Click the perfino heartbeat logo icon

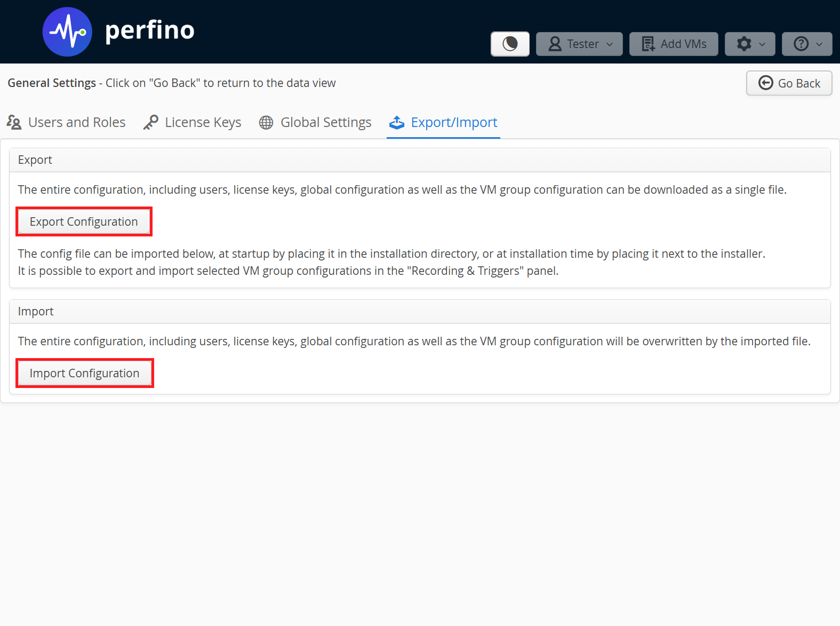pyautogui.click(x=67, y=32)
